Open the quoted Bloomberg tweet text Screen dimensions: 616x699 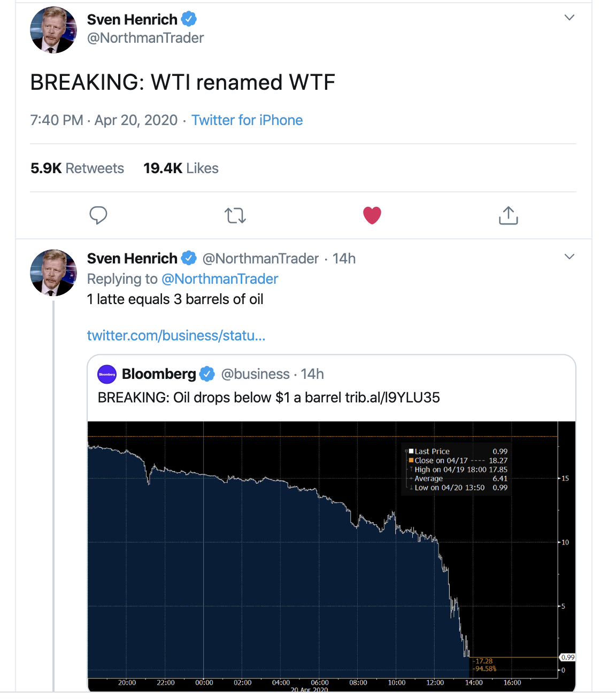268,398
